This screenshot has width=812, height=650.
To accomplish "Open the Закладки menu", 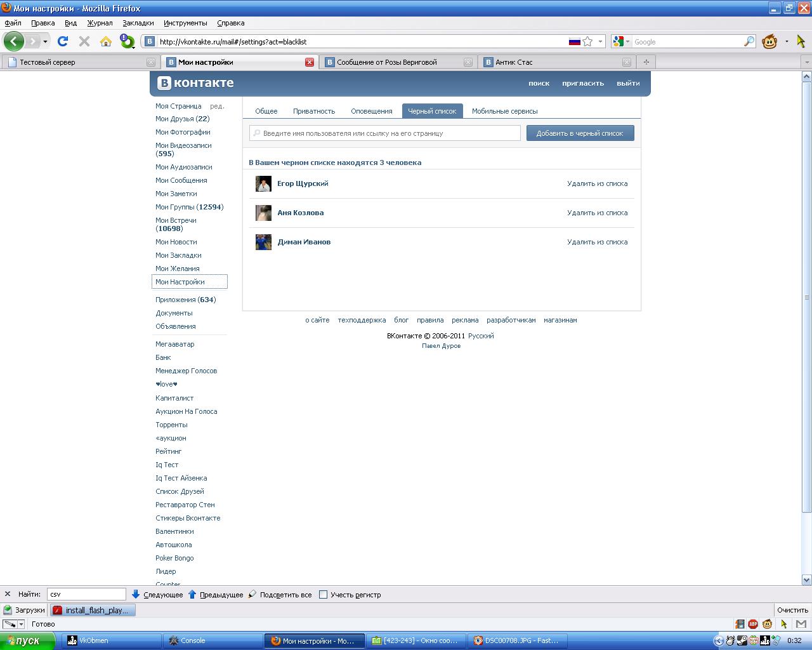I will click(x=138, y=23).
